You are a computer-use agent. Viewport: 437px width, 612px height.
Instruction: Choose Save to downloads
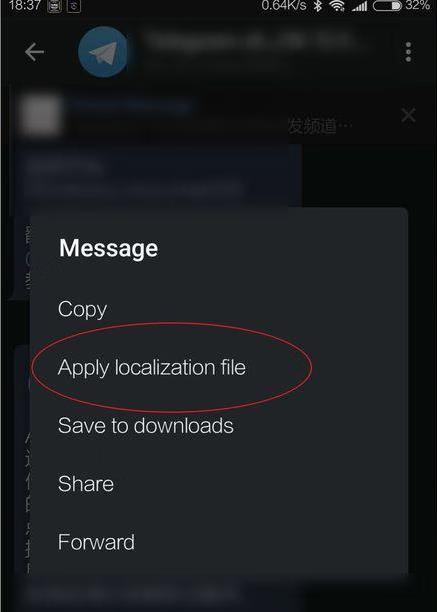point(146,425)
